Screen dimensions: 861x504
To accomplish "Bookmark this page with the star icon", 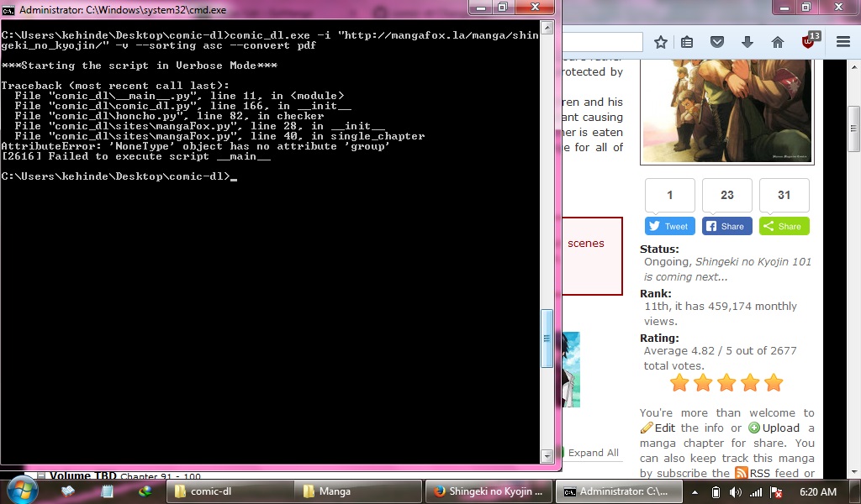I will point(662,41).
